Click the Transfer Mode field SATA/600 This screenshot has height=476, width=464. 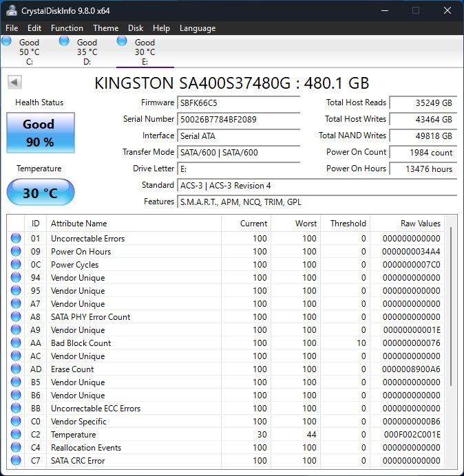pos(238,152)
